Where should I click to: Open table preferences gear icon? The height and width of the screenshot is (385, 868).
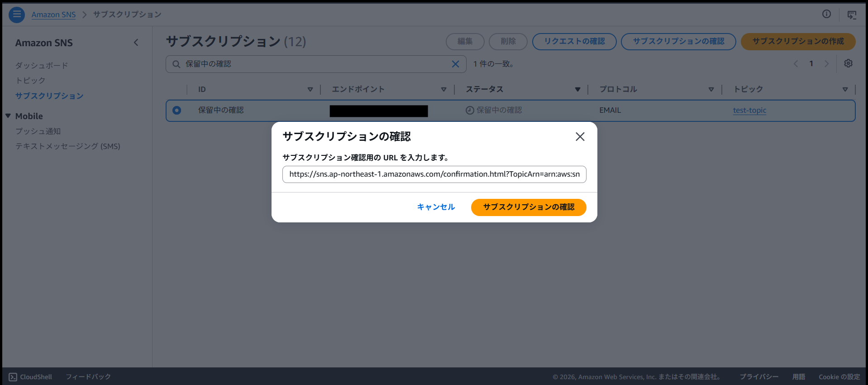(x=848, y=63)
